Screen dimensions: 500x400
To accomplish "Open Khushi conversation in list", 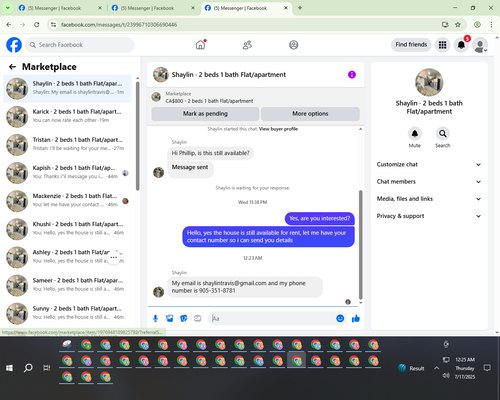I will coord(68,229).
